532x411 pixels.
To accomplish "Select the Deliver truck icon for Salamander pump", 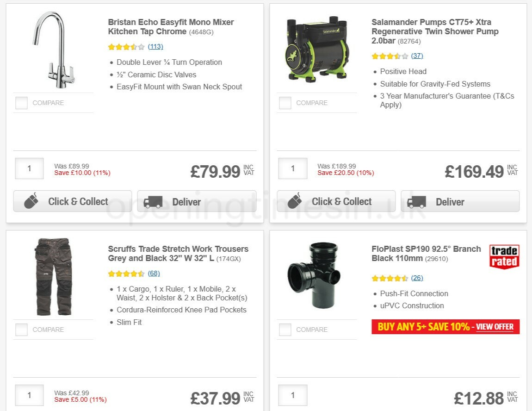I will (416, 201).
